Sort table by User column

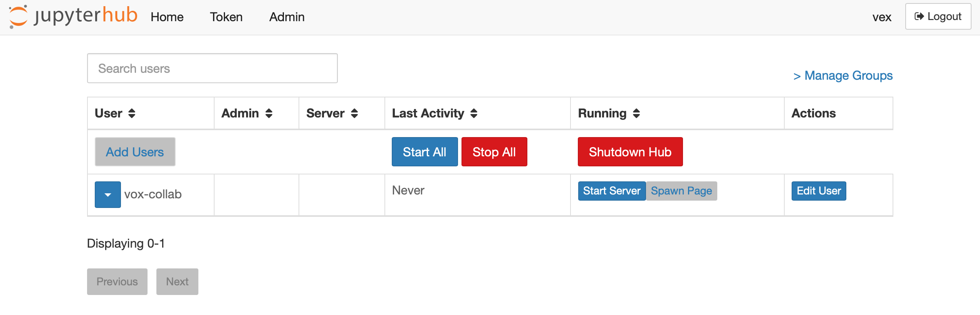pyautogui.click(x=132, y=113)
